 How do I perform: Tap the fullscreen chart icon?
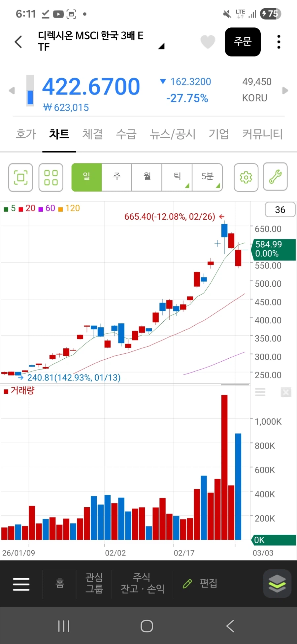(x=20, y=177)
